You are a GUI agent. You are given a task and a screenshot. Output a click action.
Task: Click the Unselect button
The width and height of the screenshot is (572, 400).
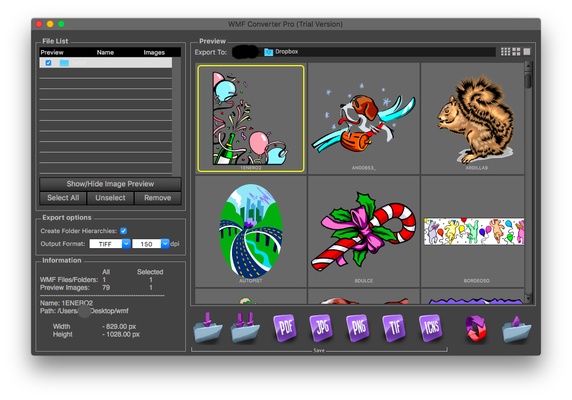110,198
